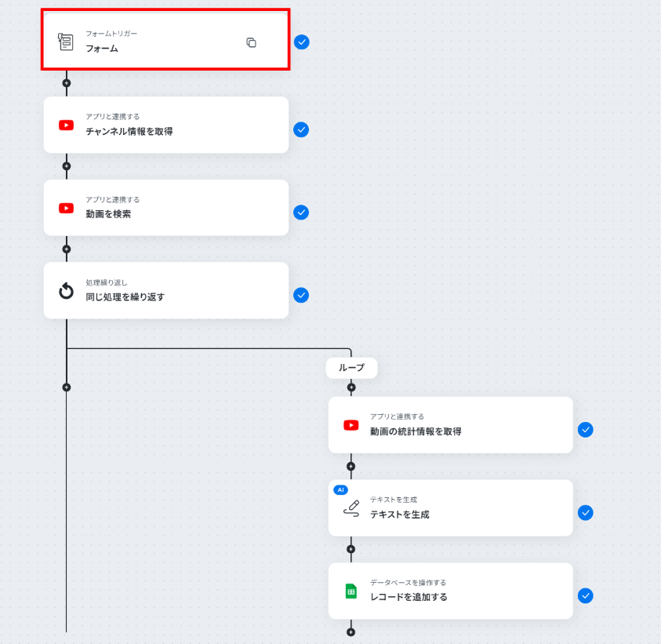Click the pen icon on テキストを生成
Image resolution: width=661 pixels, height=644 pixels.
click(351, 508)
